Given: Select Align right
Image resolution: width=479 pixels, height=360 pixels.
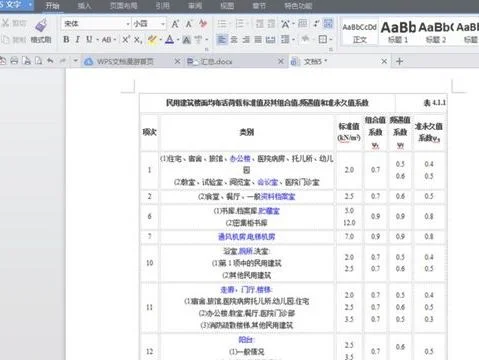Looking at the screenshot, I should point(246,40).
